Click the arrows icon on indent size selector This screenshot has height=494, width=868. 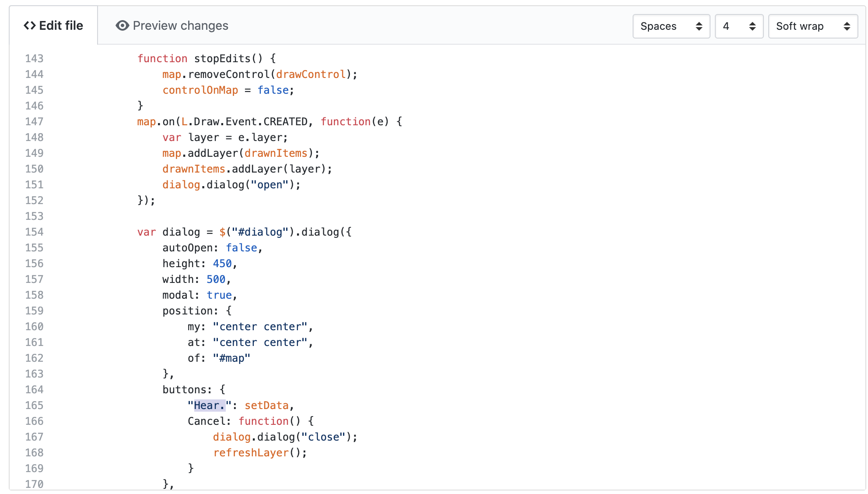[x=752, y=26]
